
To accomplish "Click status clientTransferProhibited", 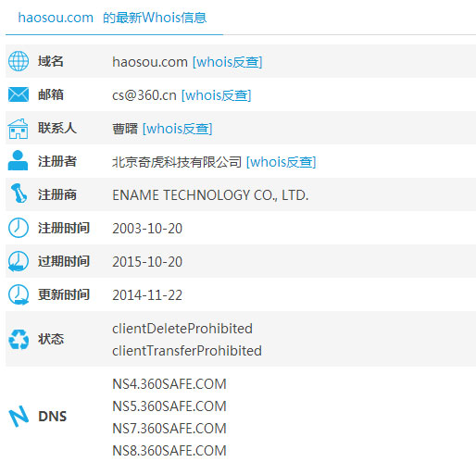I will click(187, 351).
